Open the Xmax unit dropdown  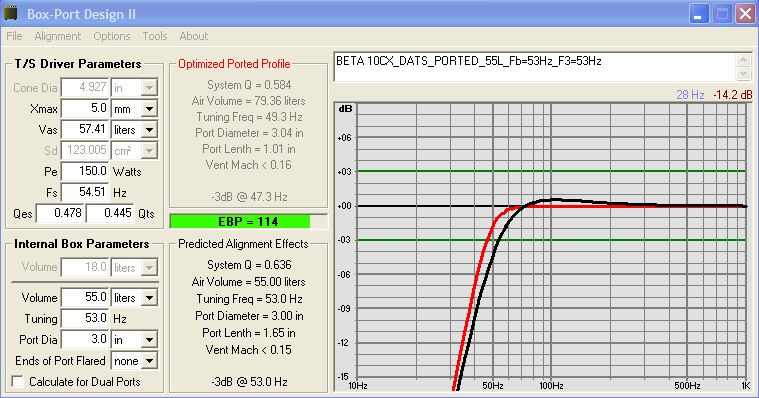(150, 108)
